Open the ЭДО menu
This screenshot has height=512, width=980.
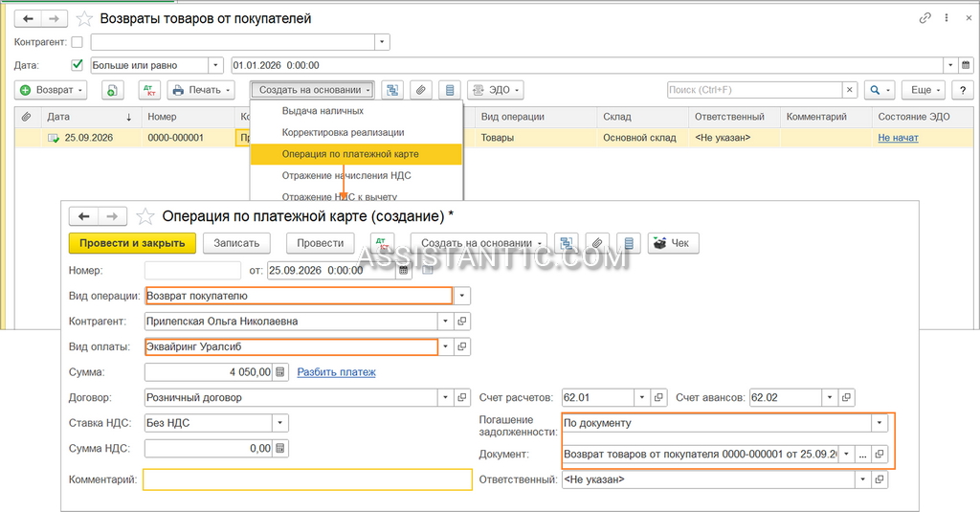click(496, 90)
